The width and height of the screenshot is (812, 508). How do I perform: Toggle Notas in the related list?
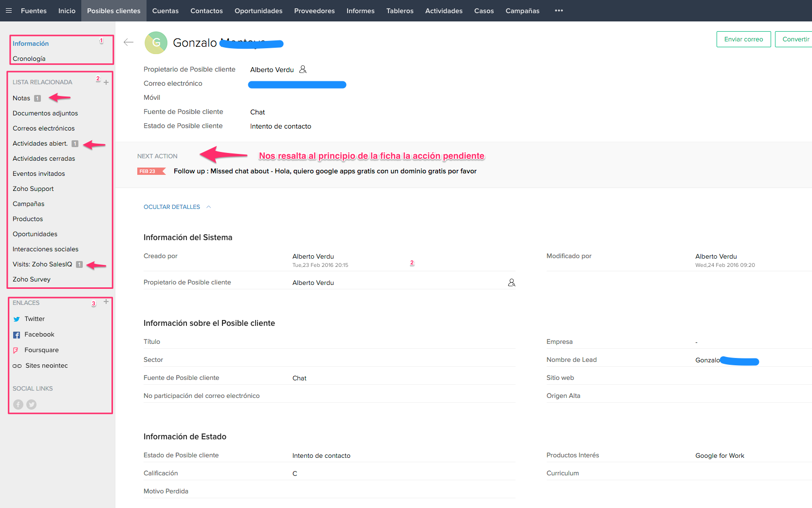coord(21,98)
